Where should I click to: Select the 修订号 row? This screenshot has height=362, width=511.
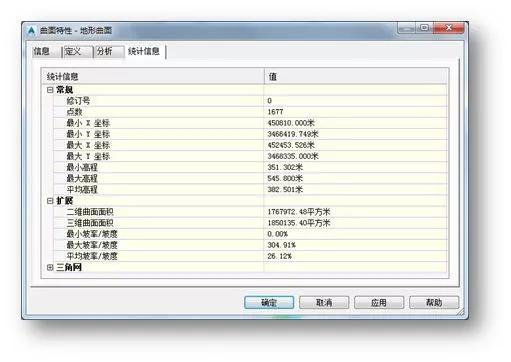pyautogui.click(x=250, y=101)
